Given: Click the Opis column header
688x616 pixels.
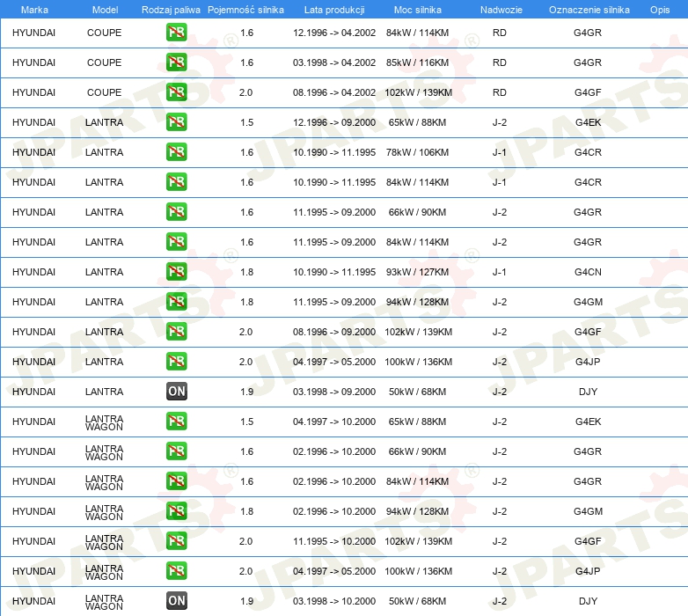Looking at the screenshot, I should tap(660, 10).
